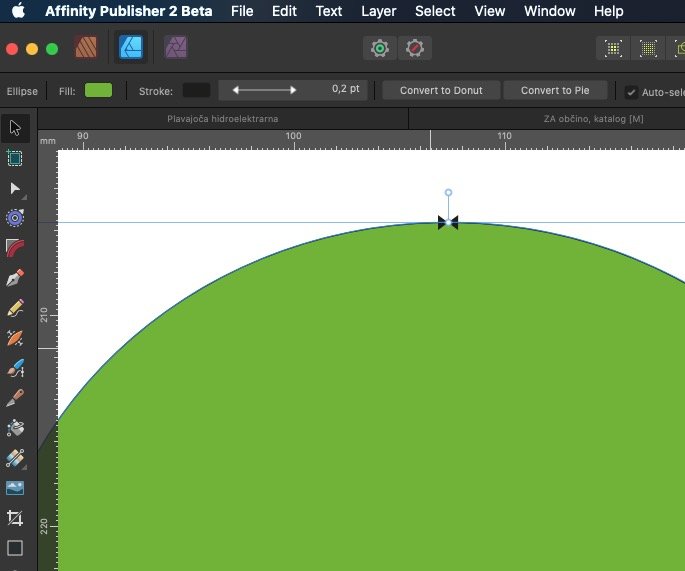Image resolution: width=685 pixels, height=571 pixels.
Task: Select the Node tool
Action: click(15, 188)
